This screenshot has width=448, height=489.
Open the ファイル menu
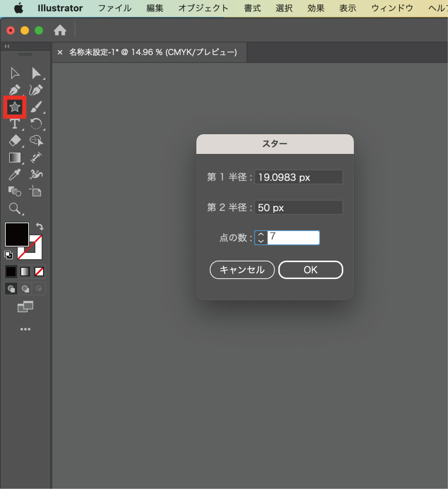coord(115,8)
